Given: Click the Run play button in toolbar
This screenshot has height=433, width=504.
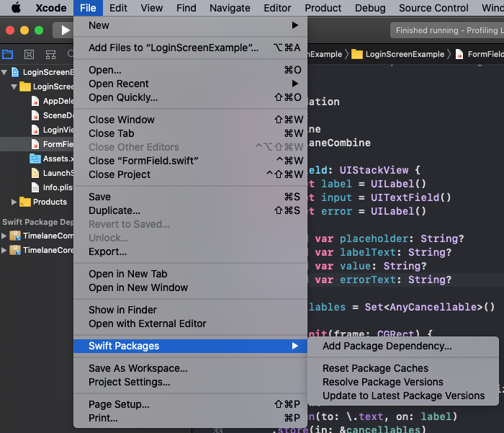Looking at the screenshot, I should (x=66, y=30).
